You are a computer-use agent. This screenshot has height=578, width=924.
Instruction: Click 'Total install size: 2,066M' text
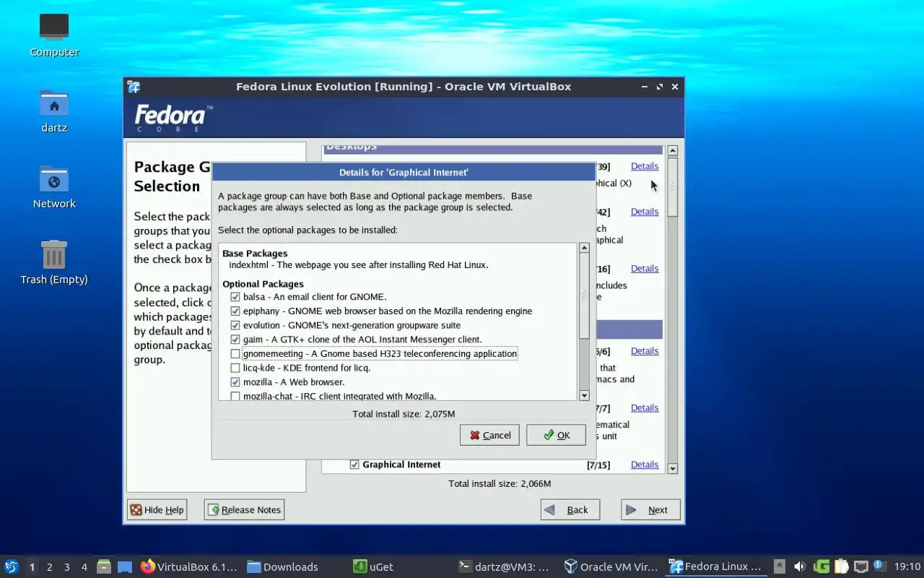pos(500,483)
